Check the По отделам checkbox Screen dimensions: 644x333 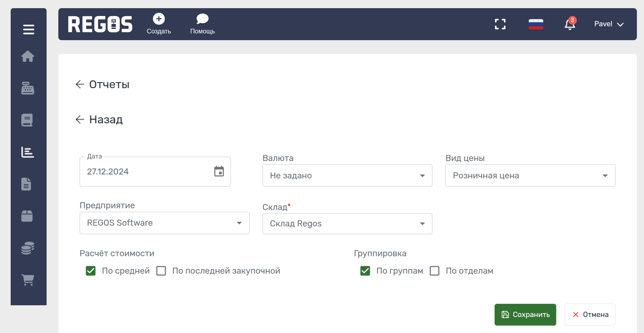[435, 271]
